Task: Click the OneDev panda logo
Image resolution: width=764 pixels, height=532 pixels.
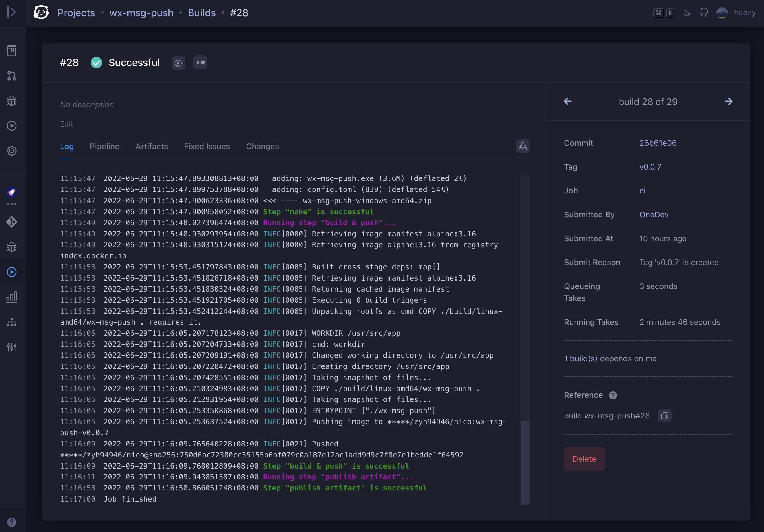Action: pyautogui.click(x=41, y=13)
